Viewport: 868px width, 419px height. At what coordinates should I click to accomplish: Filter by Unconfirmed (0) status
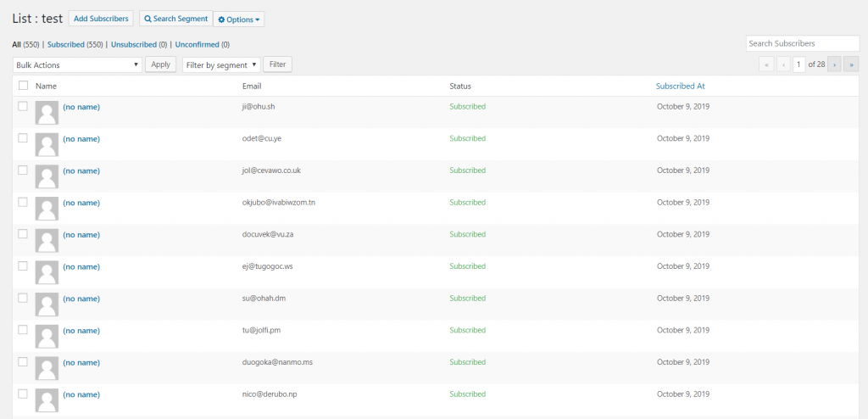pos(203,44)
